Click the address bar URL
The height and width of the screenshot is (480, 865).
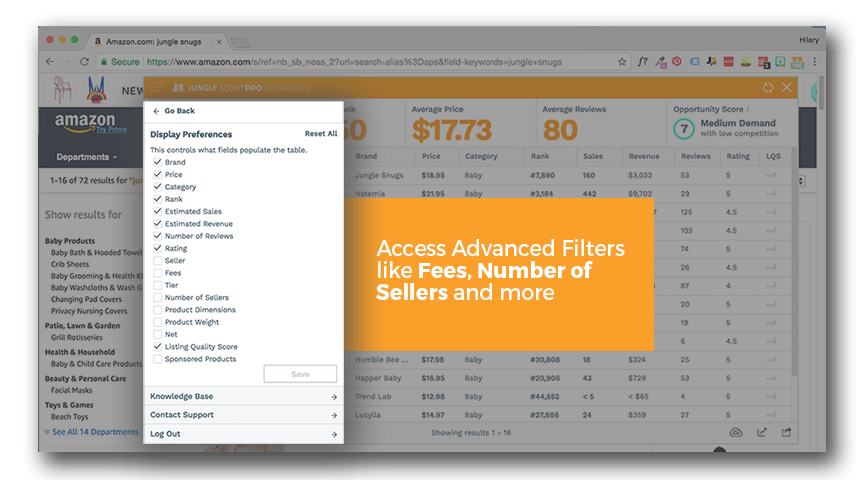coord(354,62)
